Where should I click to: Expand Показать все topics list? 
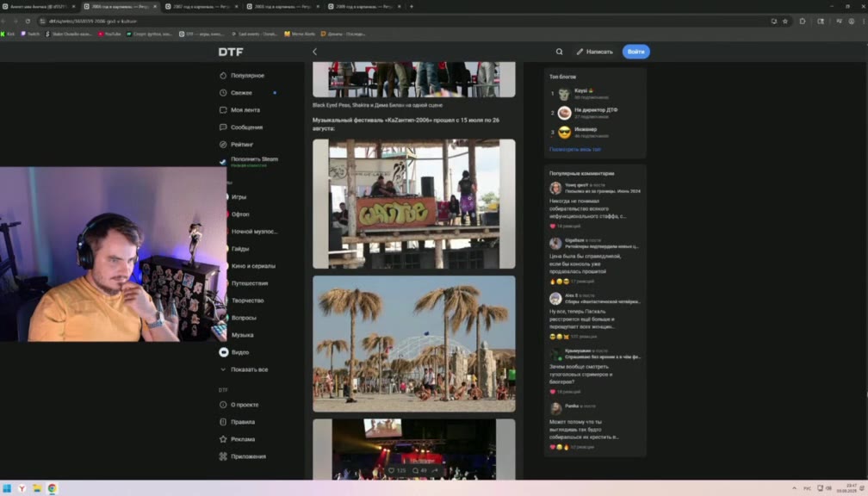[x=249, y=369]
